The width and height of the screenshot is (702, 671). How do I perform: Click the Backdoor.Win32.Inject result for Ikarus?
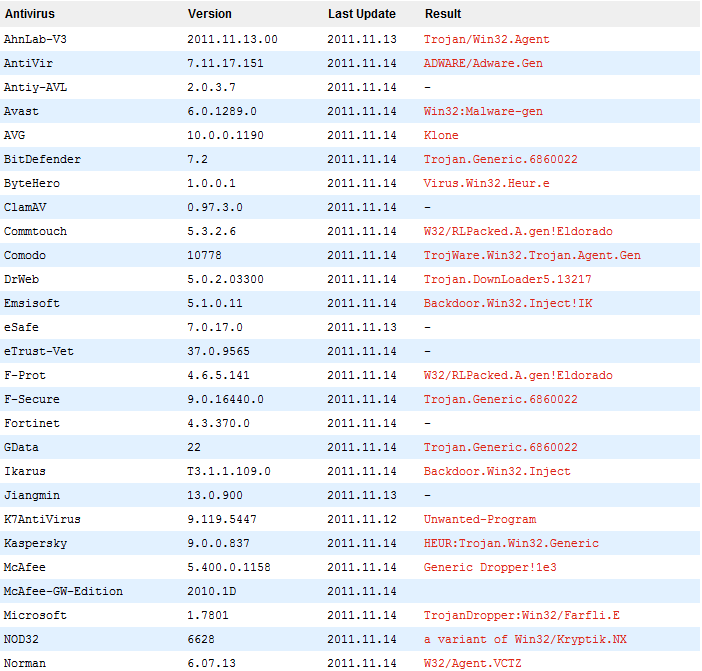point(497,471)
